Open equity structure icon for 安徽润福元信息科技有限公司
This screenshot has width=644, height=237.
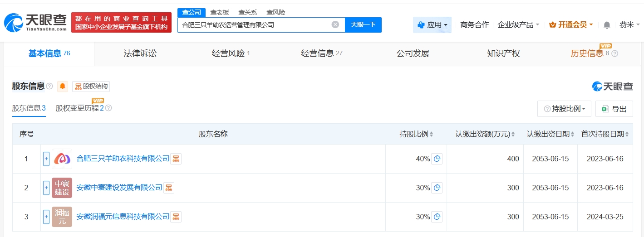(176, 217)
